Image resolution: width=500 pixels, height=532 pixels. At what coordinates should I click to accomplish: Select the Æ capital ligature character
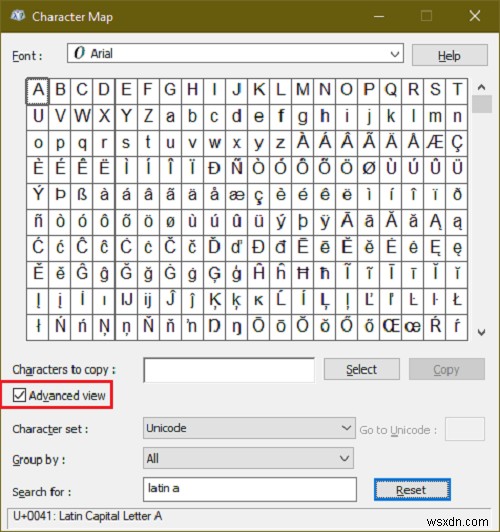[x=435, y=143]
